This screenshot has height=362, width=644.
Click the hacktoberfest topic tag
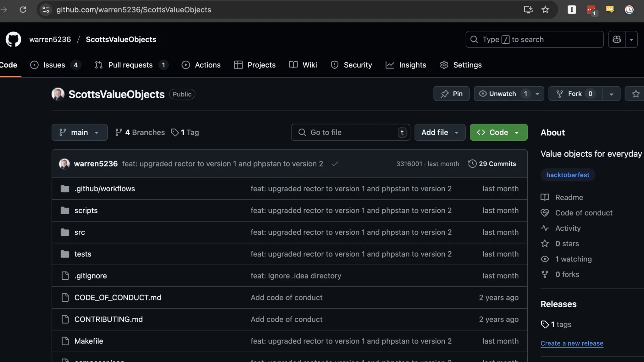568,175
